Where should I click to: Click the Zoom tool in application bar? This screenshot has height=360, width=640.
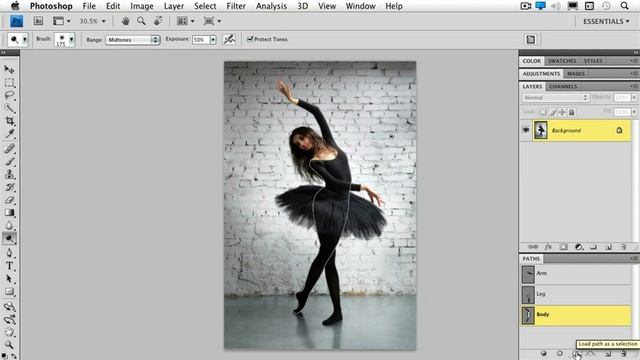(141, 21)
